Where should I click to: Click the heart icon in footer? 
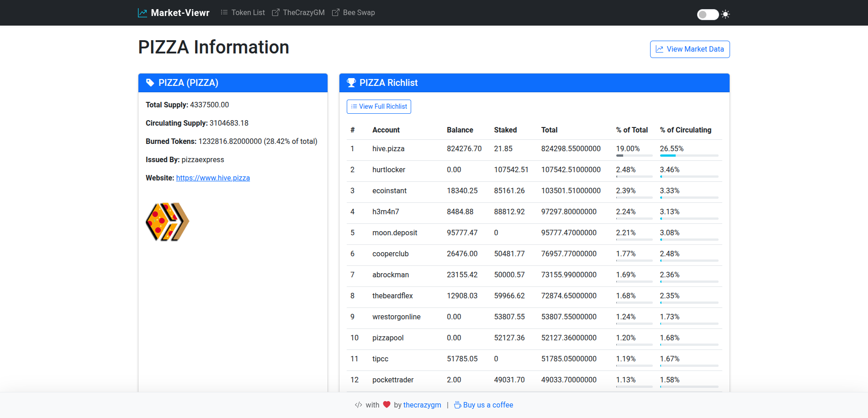point(386,404)
